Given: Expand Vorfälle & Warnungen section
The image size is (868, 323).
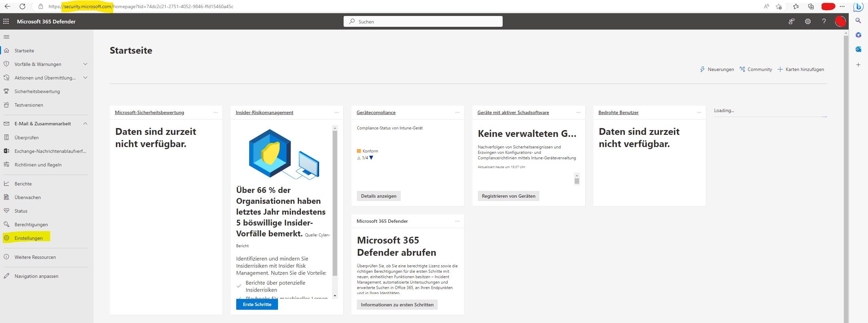Looking at the screenshot, I should click(x=85, y=64).
